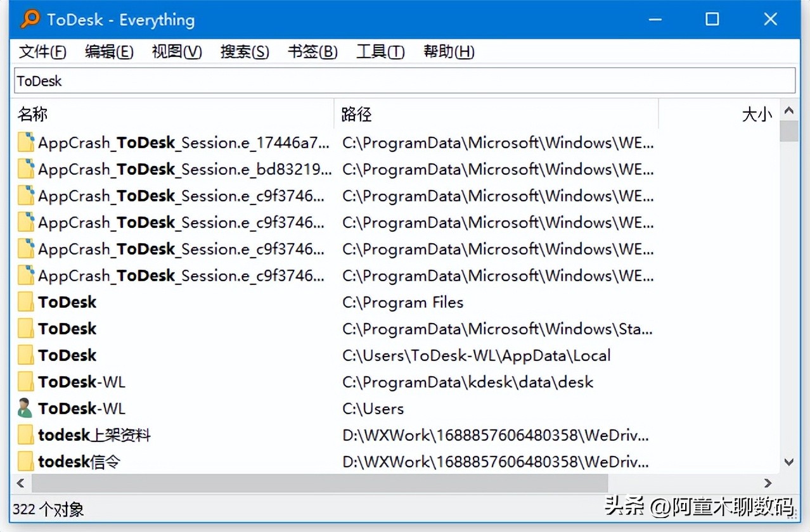Open the 书签 menu

[312, 51]
